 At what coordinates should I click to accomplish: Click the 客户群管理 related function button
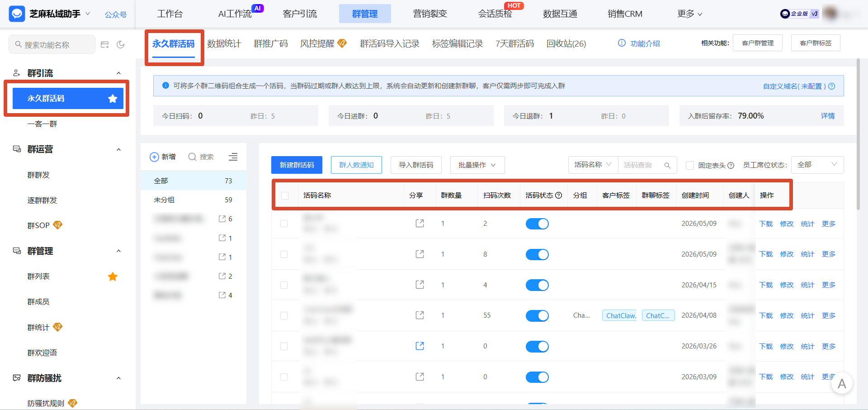point(758,43)
